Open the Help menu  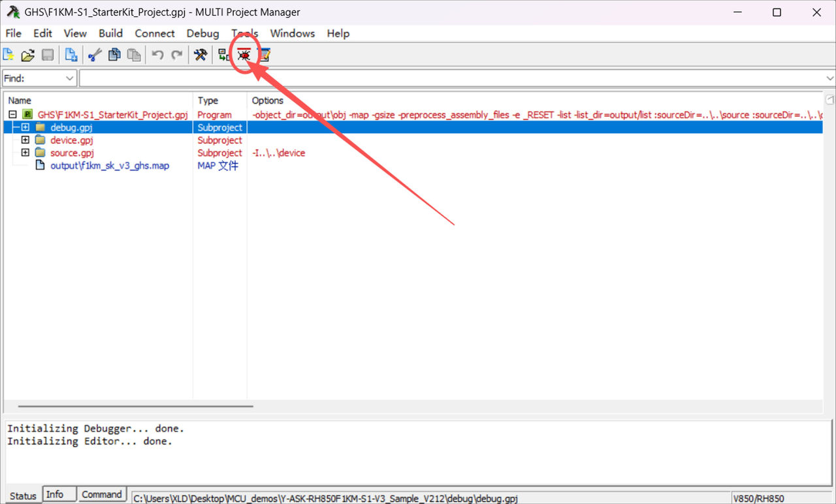[x=338, y=33]
